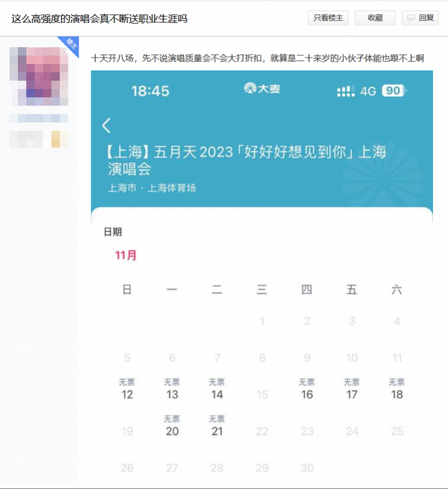The image size is (448, 489).
Task: Select the 11月 month tab
Action: [125, 255]
